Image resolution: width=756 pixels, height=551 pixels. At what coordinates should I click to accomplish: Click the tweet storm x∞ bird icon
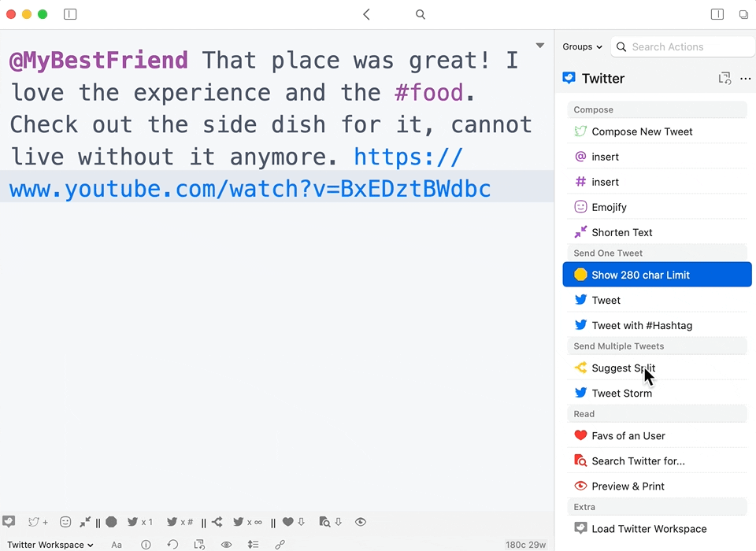248,522
